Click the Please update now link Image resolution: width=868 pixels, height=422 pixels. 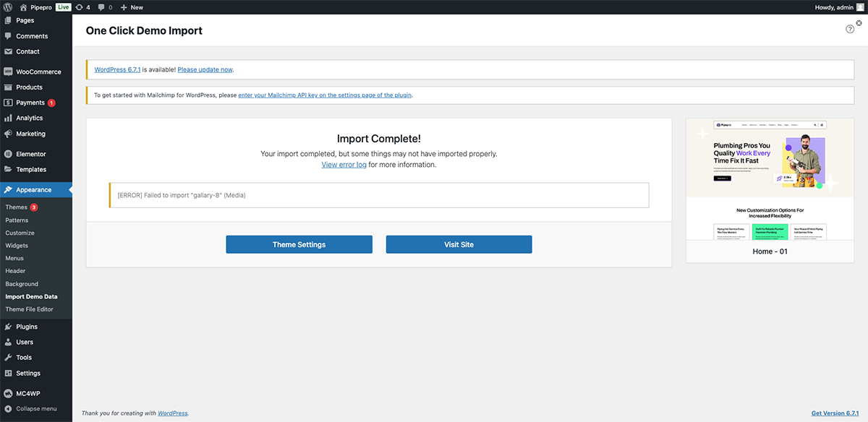(x=205, y=69)
